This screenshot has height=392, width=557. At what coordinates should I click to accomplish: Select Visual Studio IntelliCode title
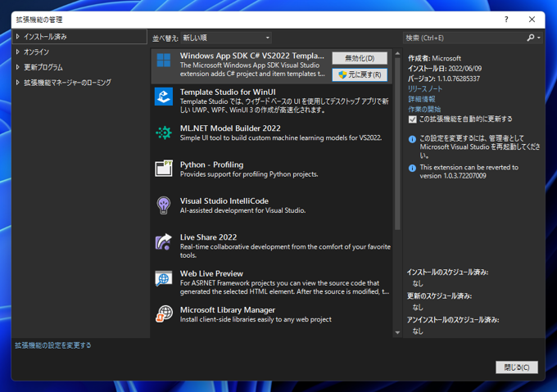pos(224,201)
